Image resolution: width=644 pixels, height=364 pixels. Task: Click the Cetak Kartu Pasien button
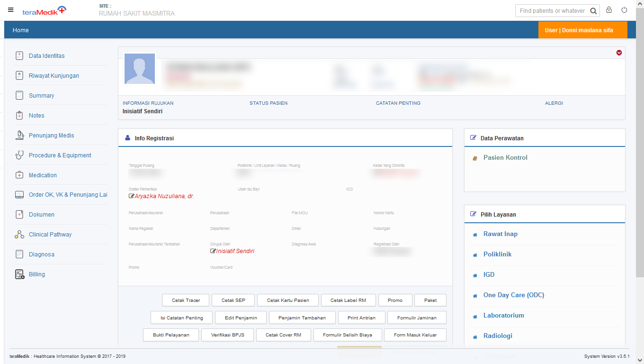288,300
